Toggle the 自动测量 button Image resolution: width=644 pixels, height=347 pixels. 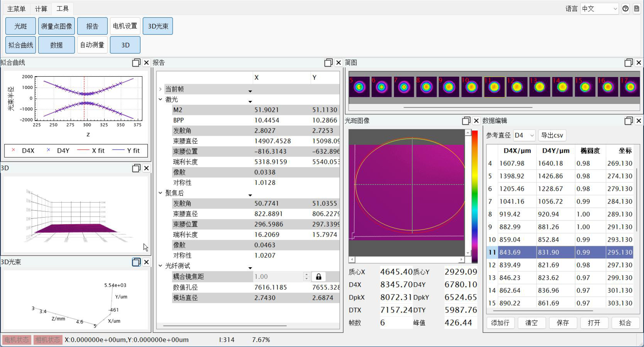pos(92,45)
